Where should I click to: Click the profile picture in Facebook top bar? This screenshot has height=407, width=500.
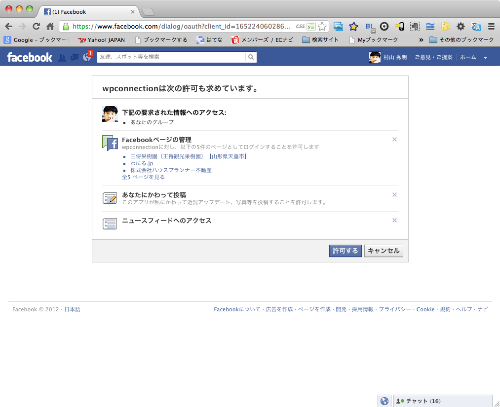375,57
